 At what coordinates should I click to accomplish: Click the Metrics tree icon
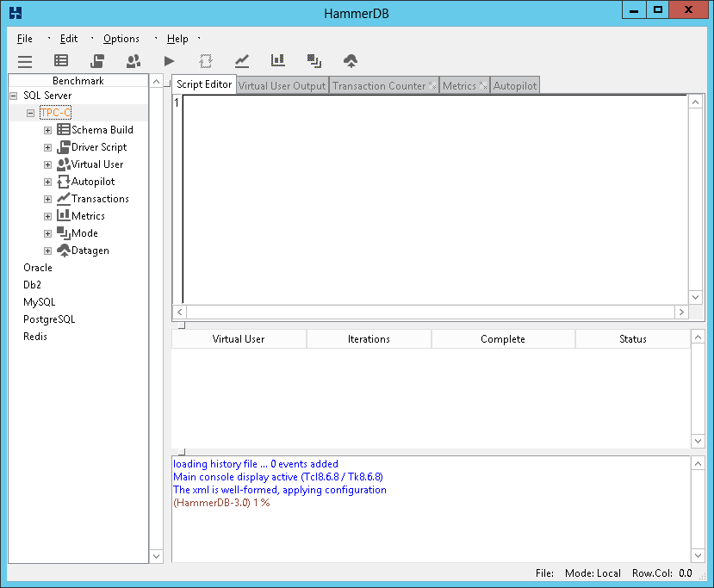[63, 215]
